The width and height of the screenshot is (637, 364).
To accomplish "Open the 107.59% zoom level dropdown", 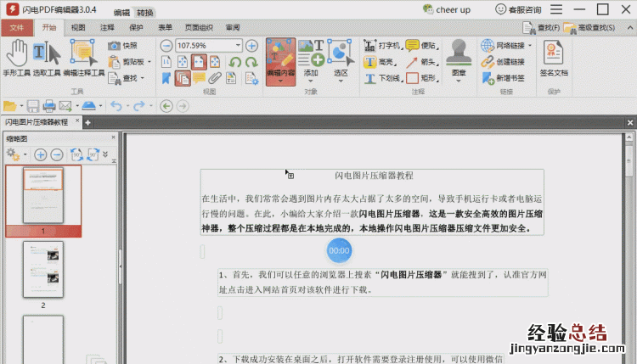I will [237, 45].
